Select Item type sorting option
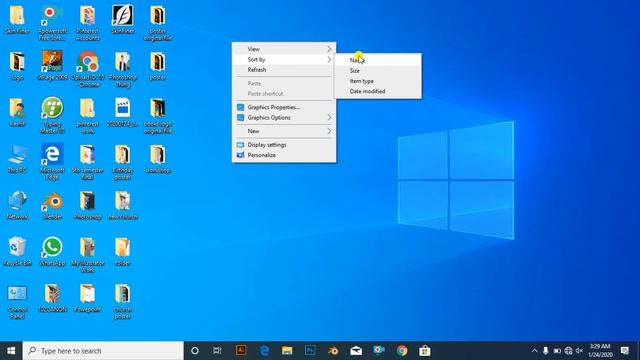The height and width of the screenshot is (360, 640). click(x=378, y=81)
